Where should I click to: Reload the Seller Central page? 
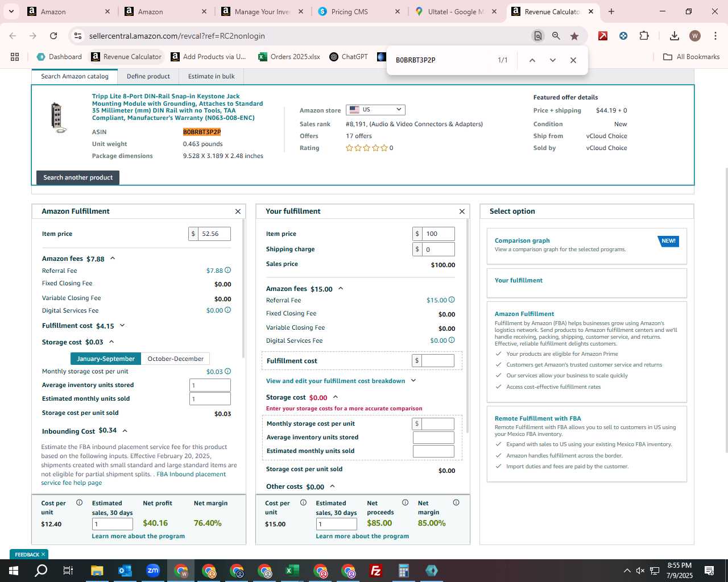coord(53,36)
